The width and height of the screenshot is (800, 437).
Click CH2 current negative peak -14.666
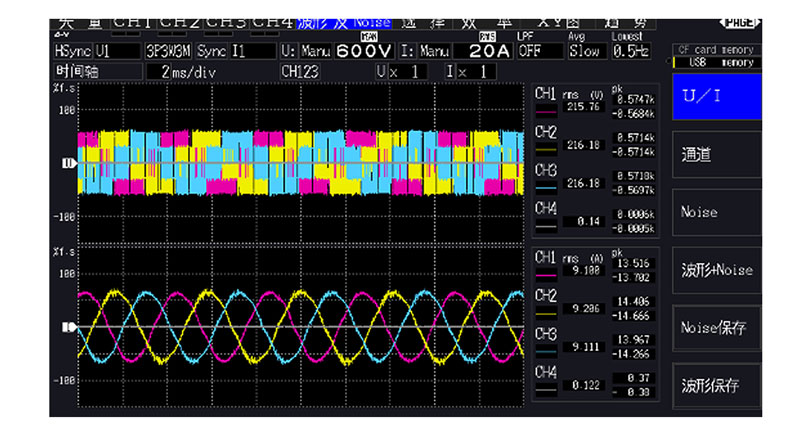coord(634,316)
